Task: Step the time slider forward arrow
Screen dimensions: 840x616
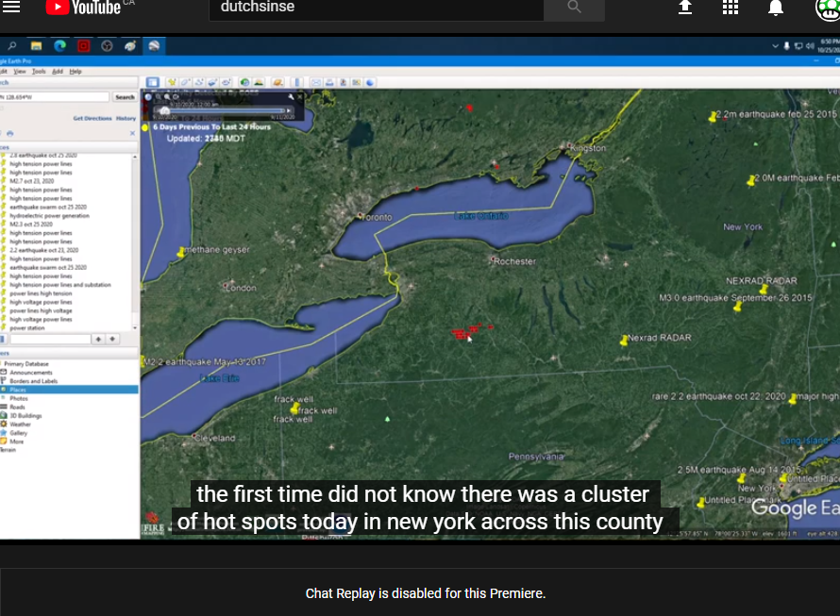Action: click(289, 111)
